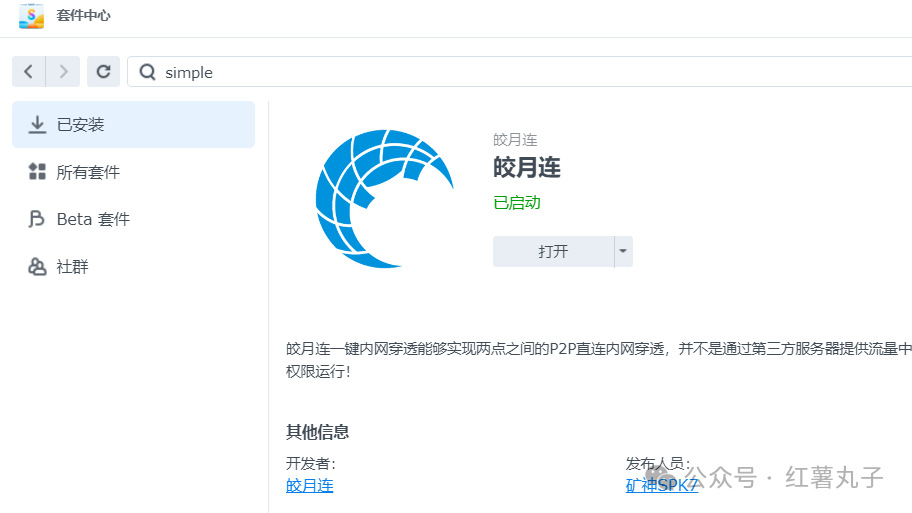Click the 其他信息 heading

pos(318,432)
